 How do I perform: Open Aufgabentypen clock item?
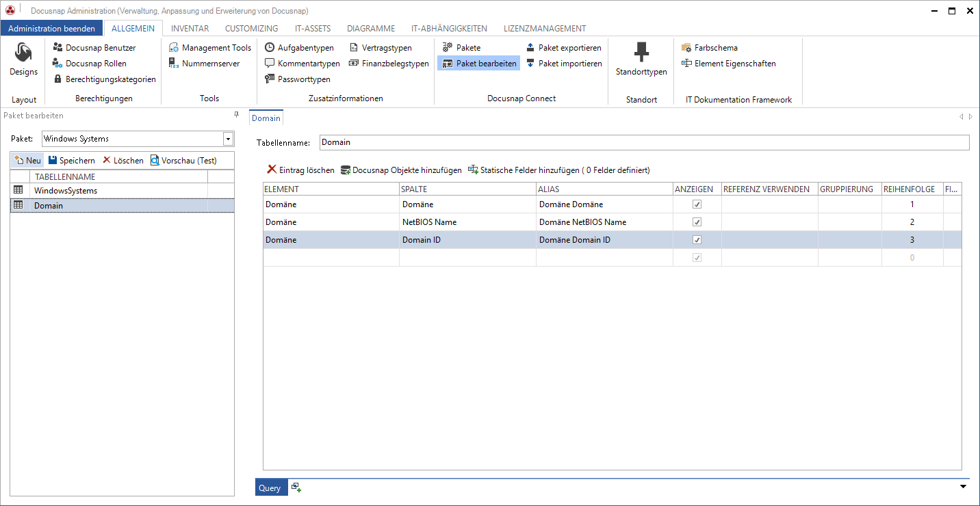click(300, 48)
